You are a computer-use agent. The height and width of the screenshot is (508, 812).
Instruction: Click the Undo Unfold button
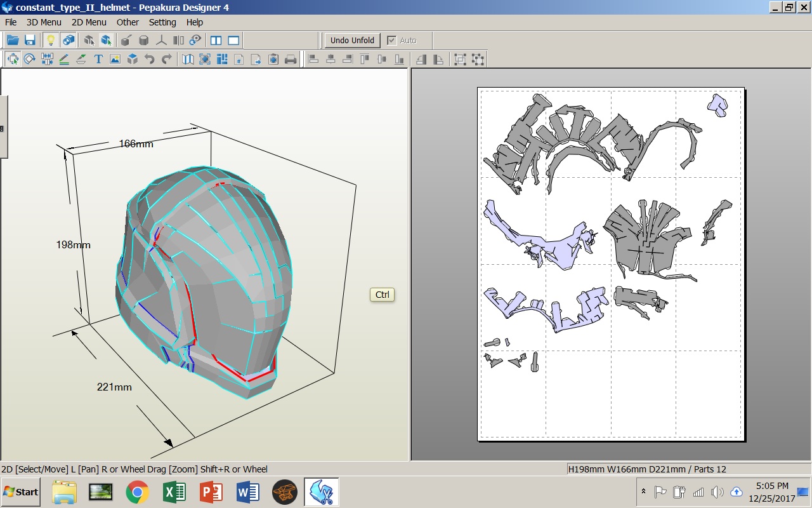[353, 40]
